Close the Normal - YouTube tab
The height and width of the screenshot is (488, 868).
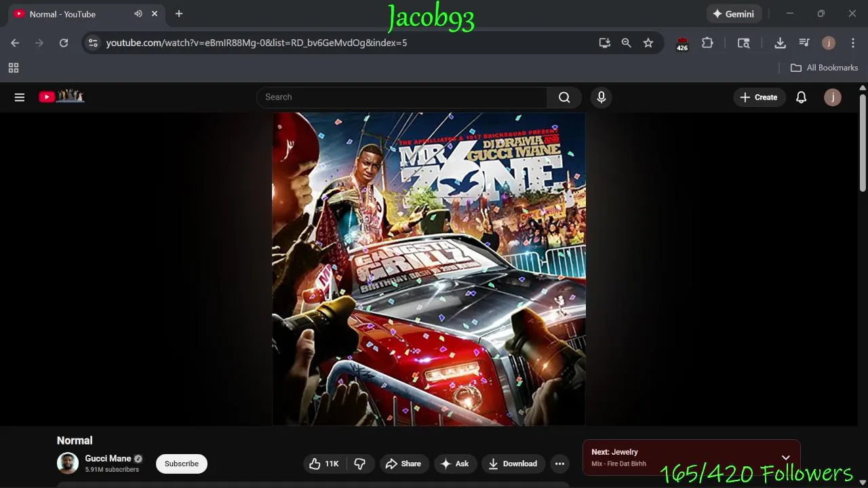tap(155, 14)
